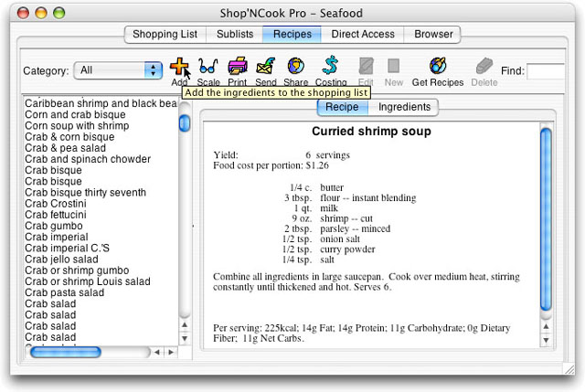Select 'Crab & corn bisque' recipe
The width and height of the screenshot is (585, 392).
(69, 137)
